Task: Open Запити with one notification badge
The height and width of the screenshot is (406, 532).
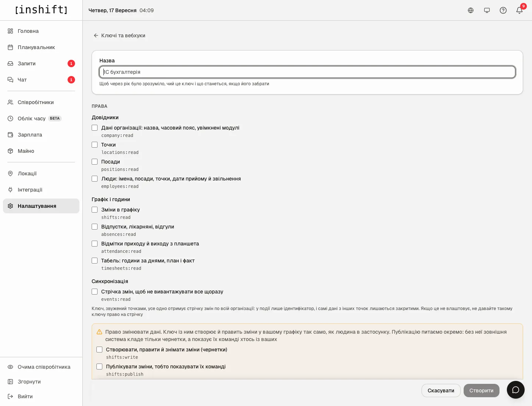Action: pos(41,63)
